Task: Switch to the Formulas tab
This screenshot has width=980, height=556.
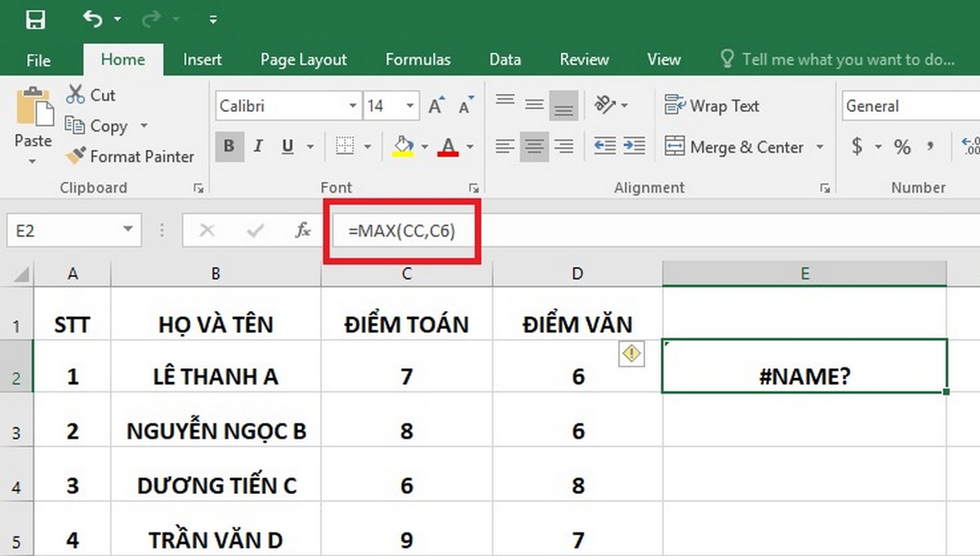Action: 418,59
